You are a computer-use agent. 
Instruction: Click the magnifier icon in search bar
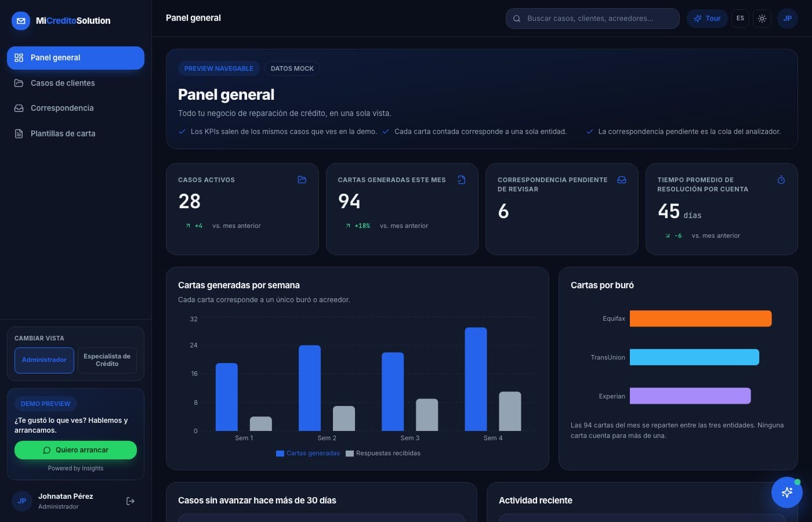point(517,19)
